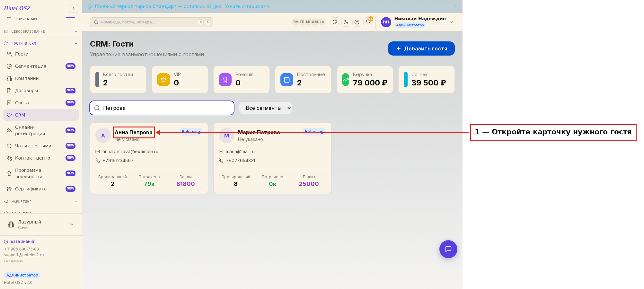Click the support@hotelos2.ru email
The width and height of the screenshot is (644, 289).
[24, 255]
